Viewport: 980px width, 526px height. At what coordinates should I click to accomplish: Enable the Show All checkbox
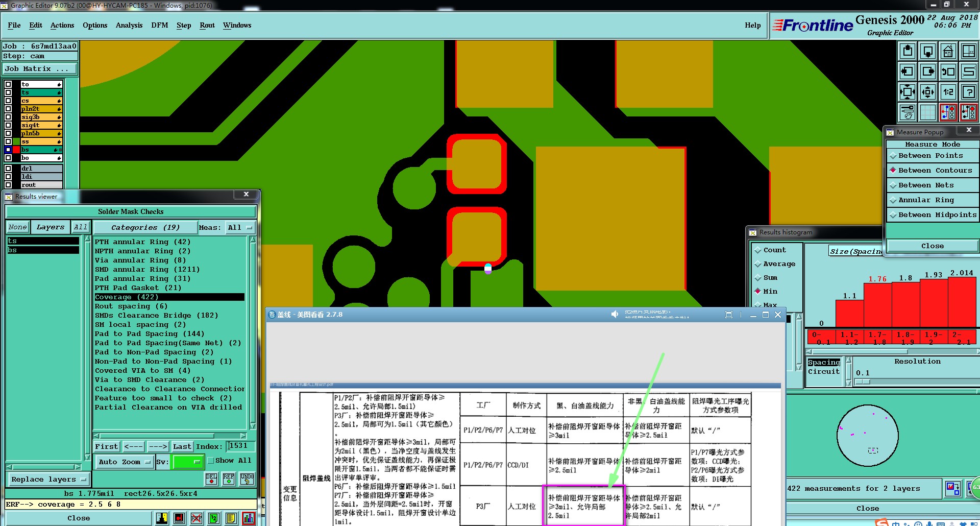210,460
